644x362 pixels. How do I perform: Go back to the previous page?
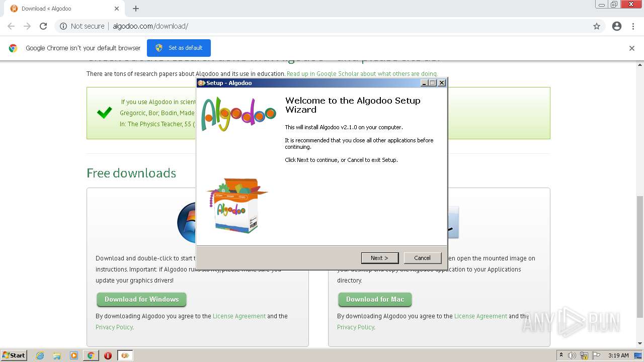pyautogui.click(x=11, y=26)
